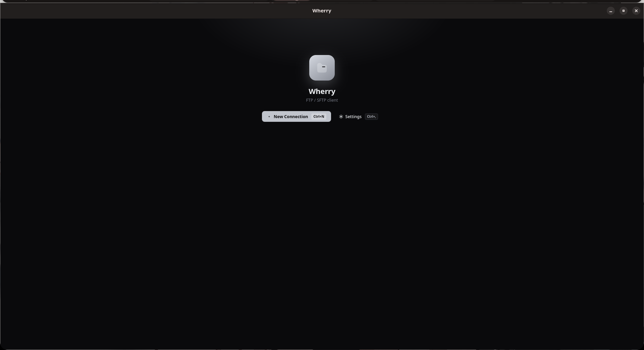Screen dimensions: 644x350
Task: Click the plus icon for New Connection
Action: pyautogui.click(x=269, y=117)
